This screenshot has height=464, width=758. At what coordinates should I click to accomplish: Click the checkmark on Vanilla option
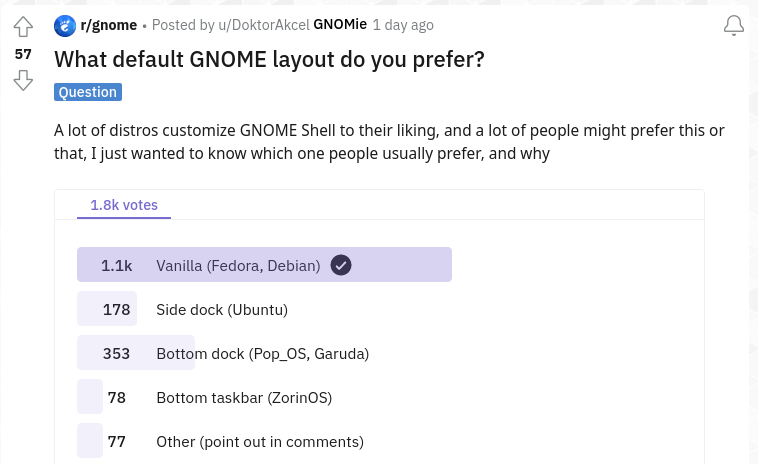[x=341, y=265]
